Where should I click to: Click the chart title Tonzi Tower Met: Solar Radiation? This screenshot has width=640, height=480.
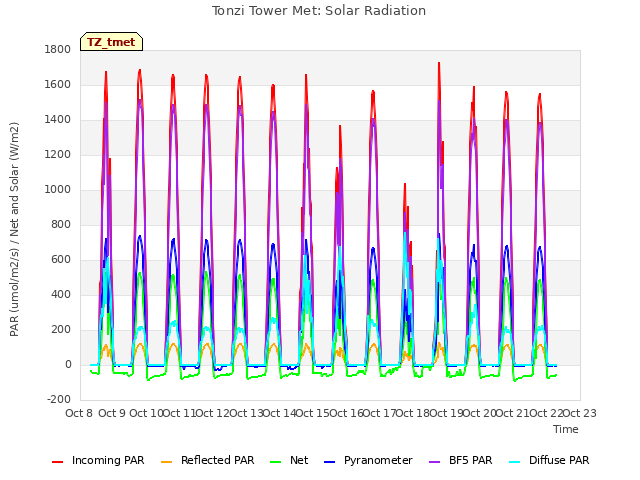[x=319, y=11]
